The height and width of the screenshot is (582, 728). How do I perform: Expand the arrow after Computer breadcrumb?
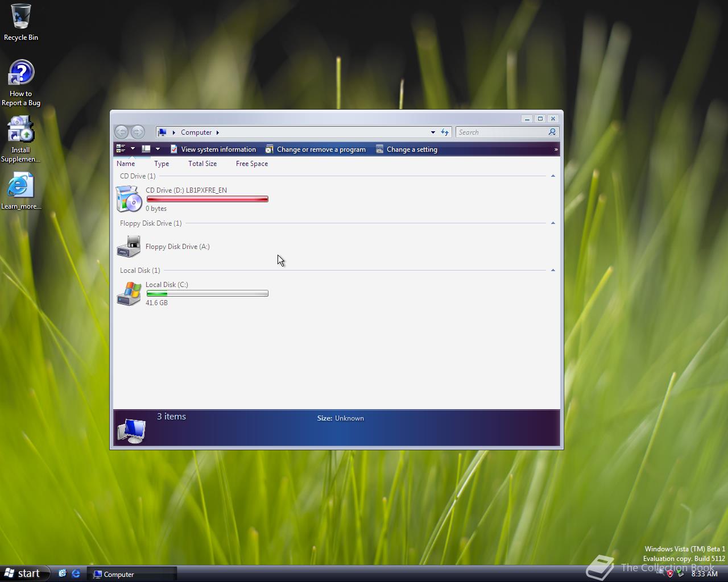(x=217, y=132)
